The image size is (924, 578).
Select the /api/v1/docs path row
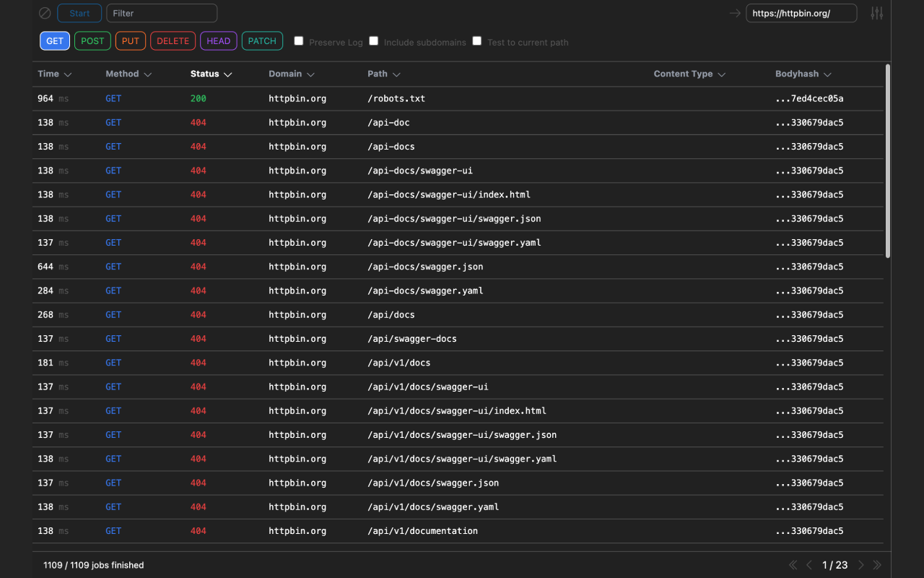click(458, 363)
